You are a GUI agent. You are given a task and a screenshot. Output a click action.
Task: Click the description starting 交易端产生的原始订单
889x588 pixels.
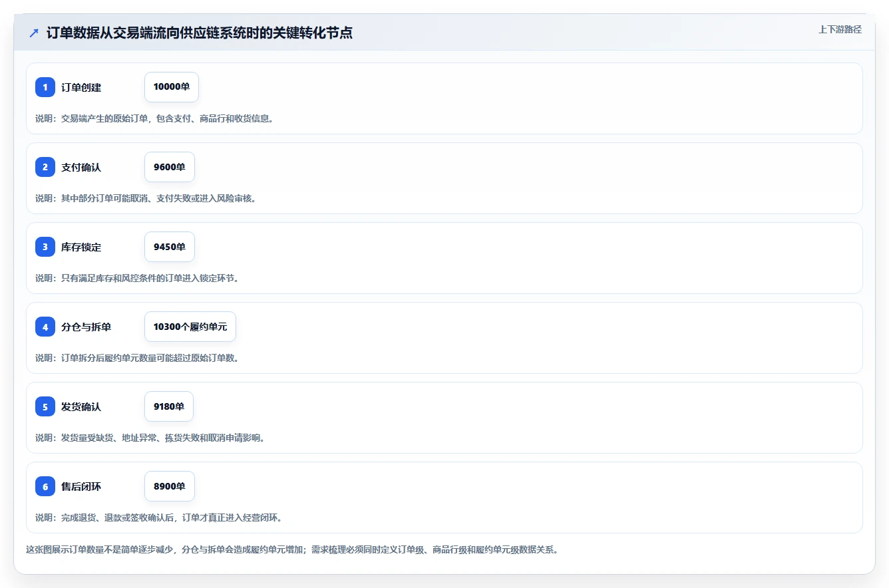click(154, 118)
